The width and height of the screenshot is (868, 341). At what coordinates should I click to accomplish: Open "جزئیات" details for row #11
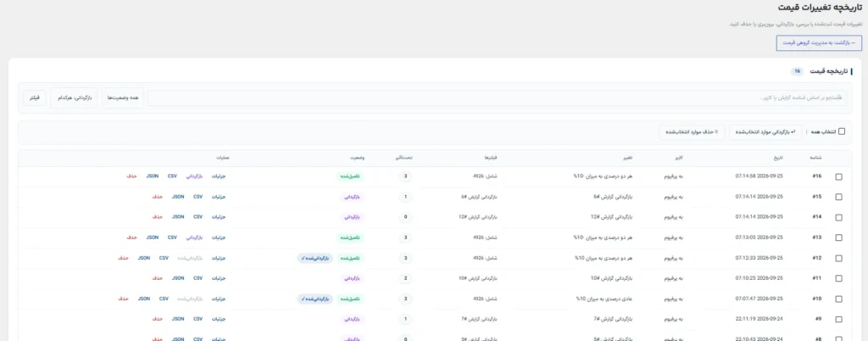point(220,278)
